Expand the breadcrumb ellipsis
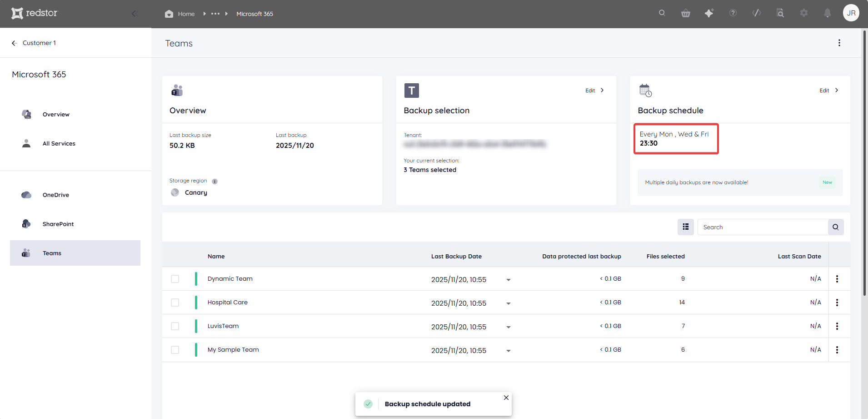Viewport: 868px width, 419px height. (x=215, y=14)
